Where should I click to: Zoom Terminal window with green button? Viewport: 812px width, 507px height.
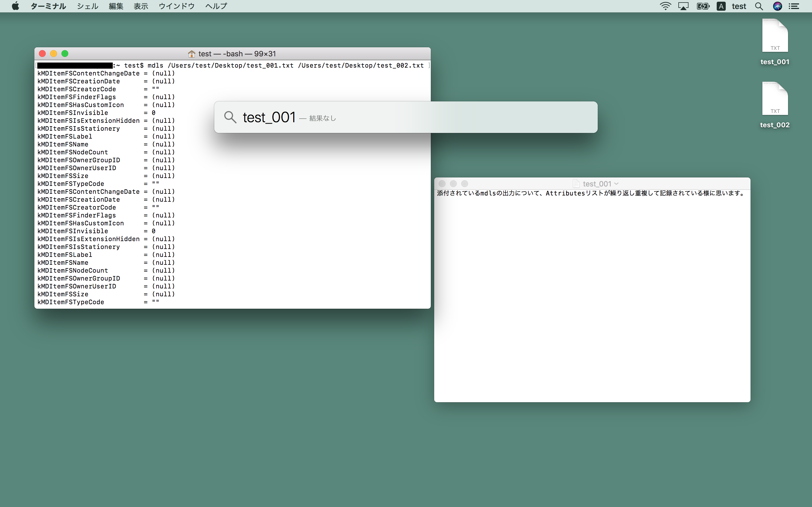click(x=65, y=54)
